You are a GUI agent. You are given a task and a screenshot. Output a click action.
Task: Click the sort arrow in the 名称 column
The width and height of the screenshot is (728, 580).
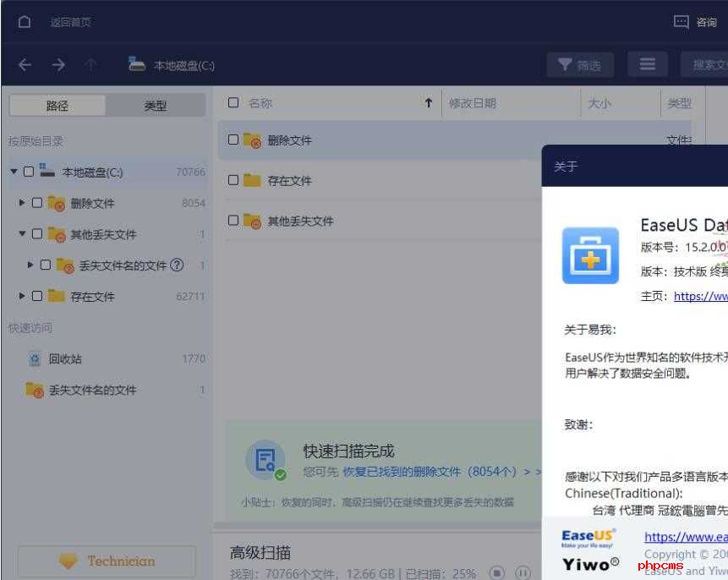click(429, 102)
